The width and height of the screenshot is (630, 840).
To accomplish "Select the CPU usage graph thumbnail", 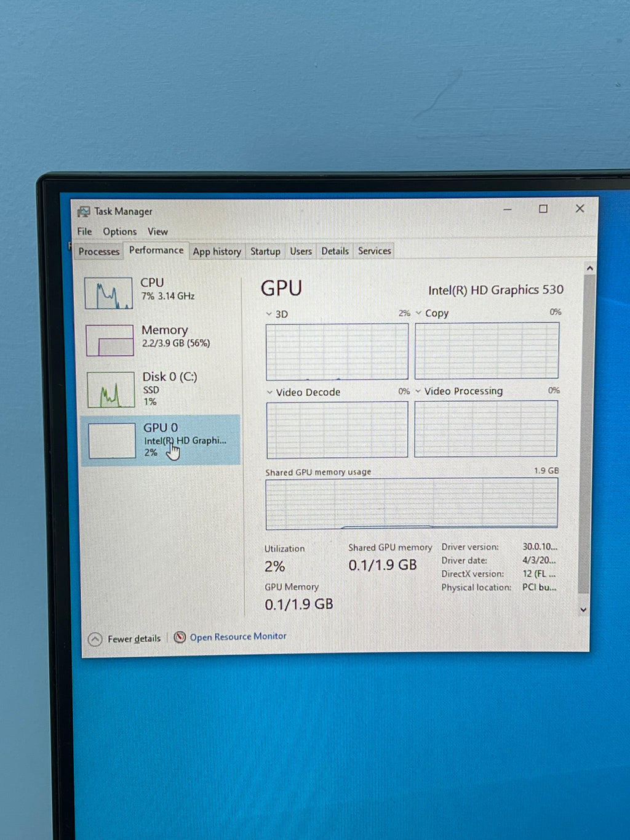I will click(x=108, y=293).
